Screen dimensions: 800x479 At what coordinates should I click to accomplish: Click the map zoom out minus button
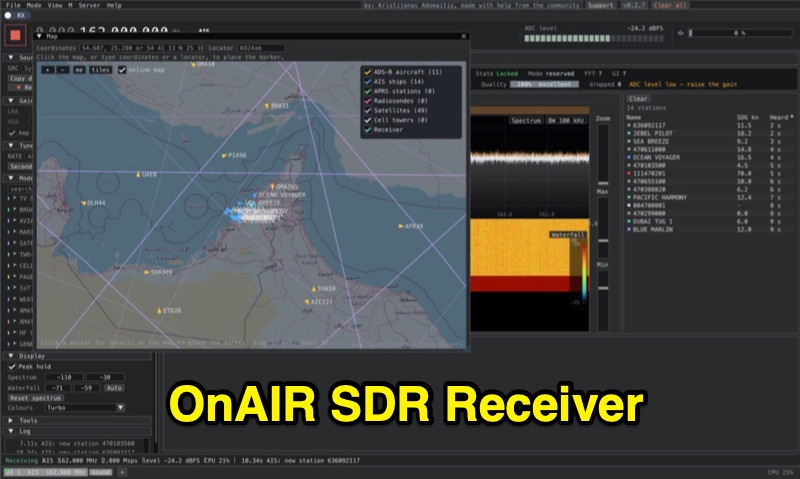(62, 70)
